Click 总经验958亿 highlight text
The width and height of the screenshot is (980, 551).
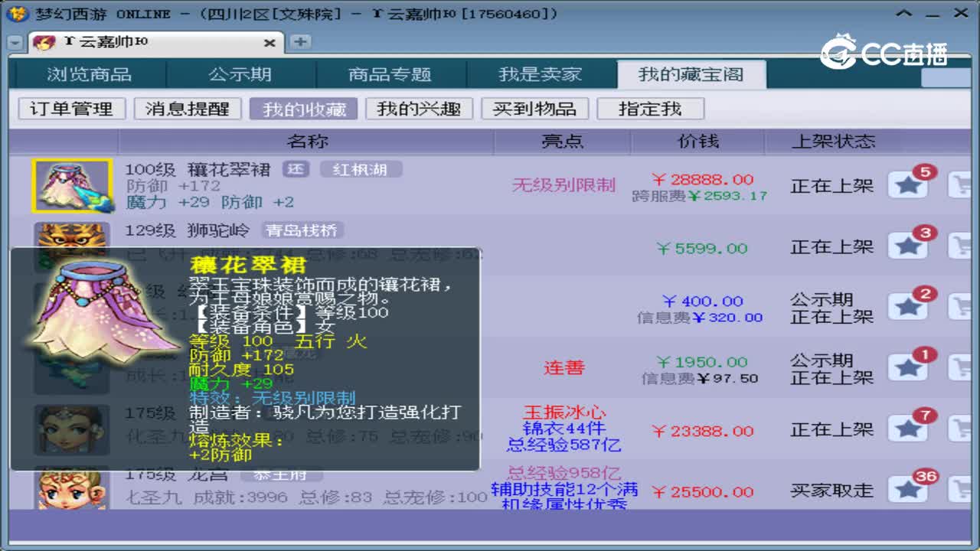(563, 474)
